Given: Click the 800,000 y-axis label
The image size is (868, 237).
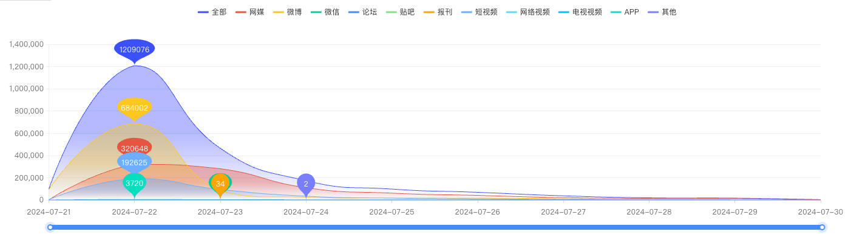Looking at the screenshot, I should coord(30,111).
